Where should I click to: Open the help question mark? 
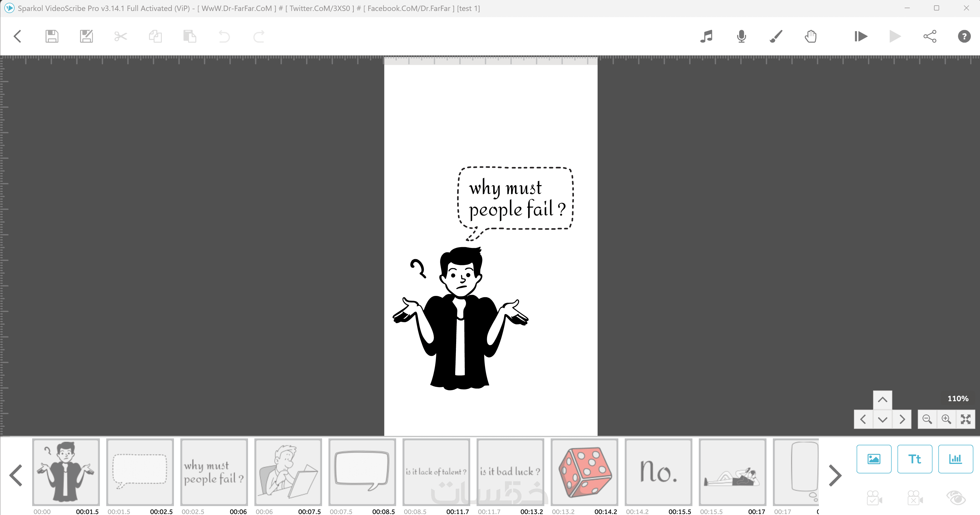964,37
